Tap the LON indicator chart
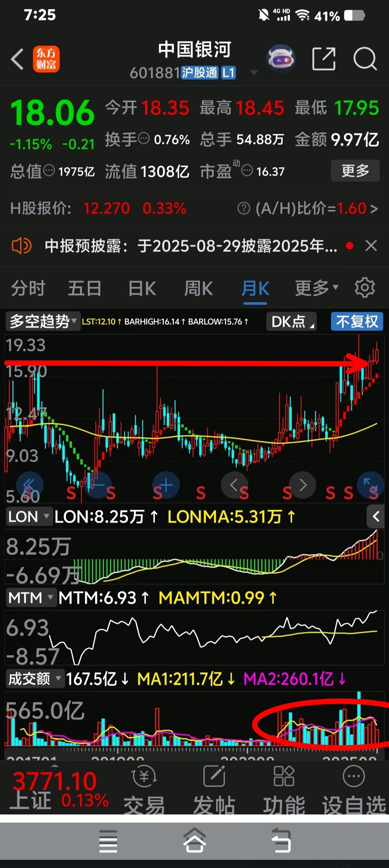389x868 pixels. 194,557
